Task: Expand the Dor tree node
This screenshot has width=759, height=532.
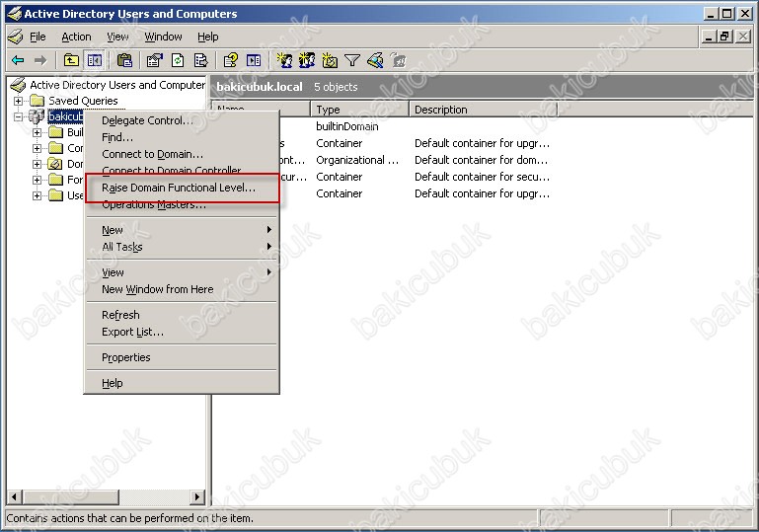Action: pyautogui.click(x=37, y=164)
